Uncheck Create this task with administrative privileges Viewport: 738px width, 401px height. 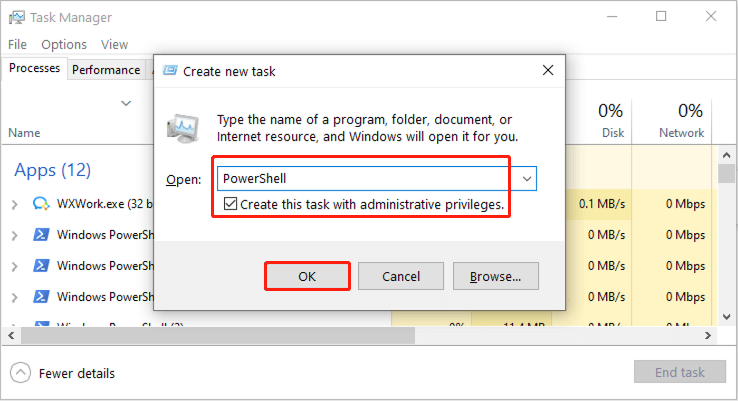[x=230, y=204]
